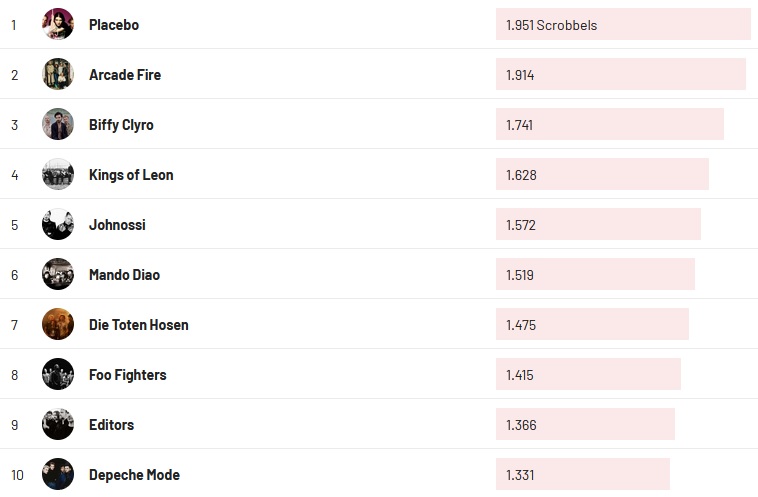Select the Kings of Leon avatar
Image resolution: width=758 pixels, height=497 pixels.
(58, 174)
